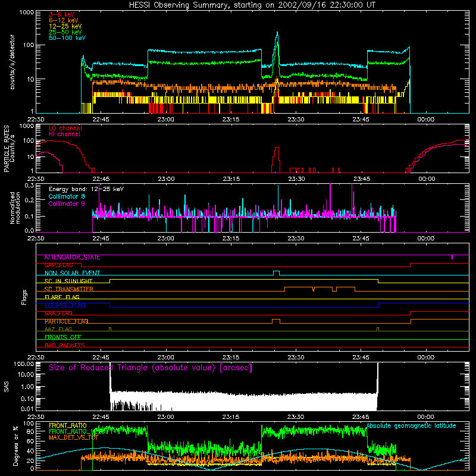Select the PARTICLE_FLAG label
476x476 pixels.
click(67, 321)
